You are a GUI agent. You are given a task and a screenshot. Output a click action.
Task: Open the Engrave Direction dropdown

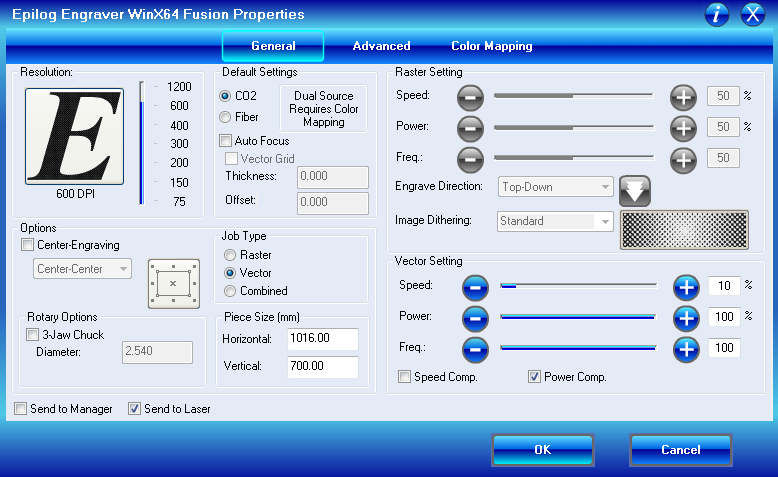[x=555, y=187]
